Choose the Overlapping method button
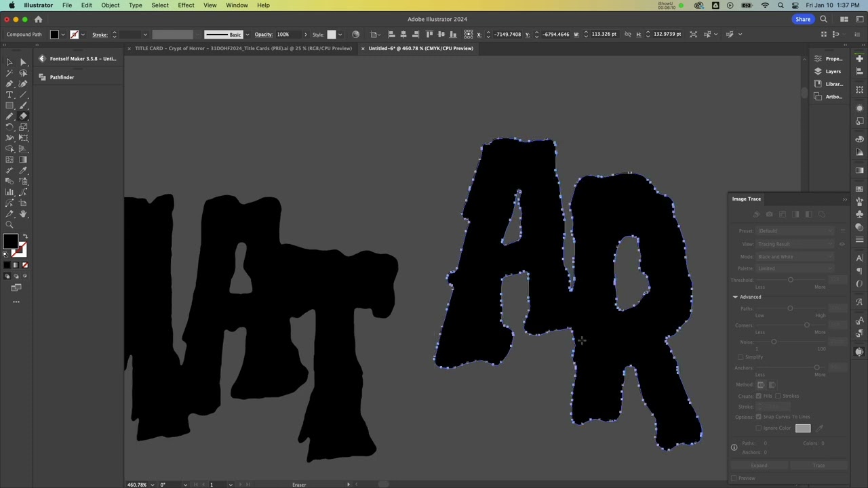The height and width of the screenshot is (488, 868). coord(772,385)
